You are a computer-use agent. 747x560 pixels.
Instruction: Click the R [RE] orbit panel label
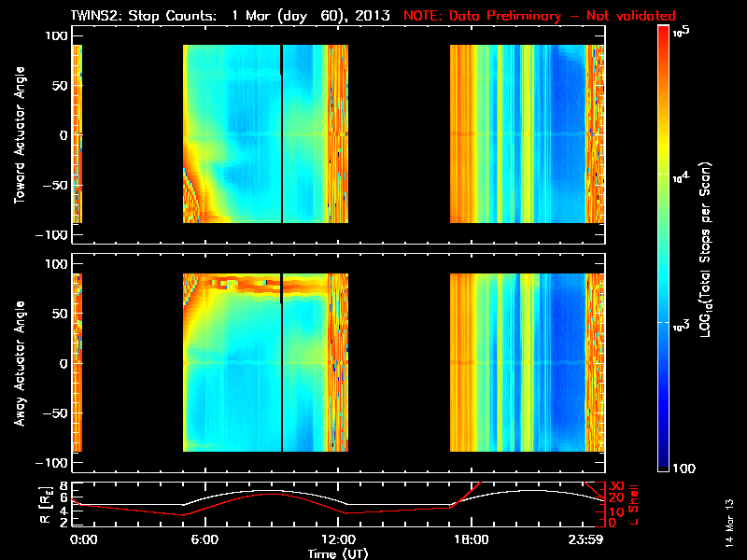coord(46,505)
